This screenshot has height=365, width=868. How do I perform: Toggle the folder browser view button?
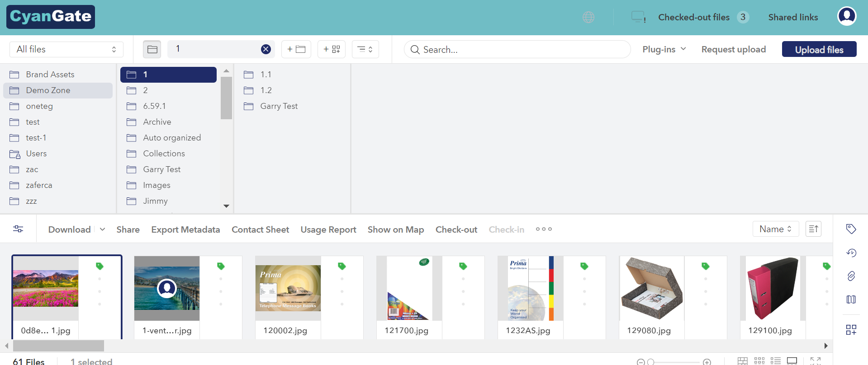152,49
